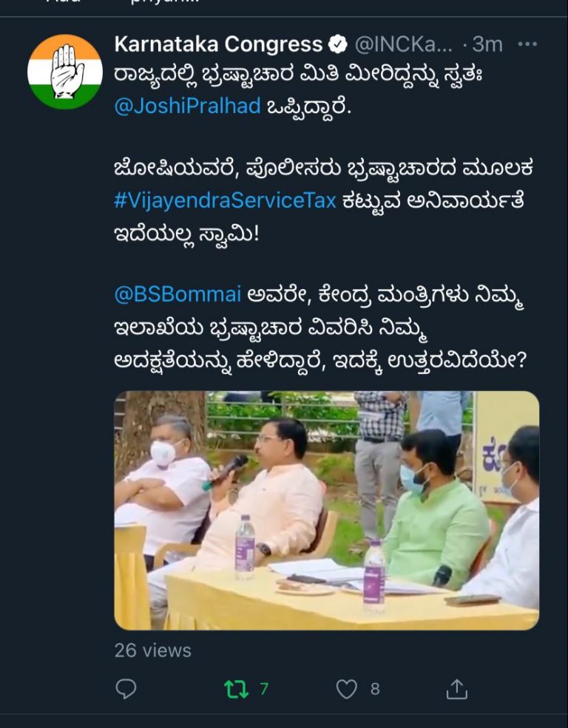568x728 pixels.
Task: Share the tweet via share icon
Action: coord(456,689)
